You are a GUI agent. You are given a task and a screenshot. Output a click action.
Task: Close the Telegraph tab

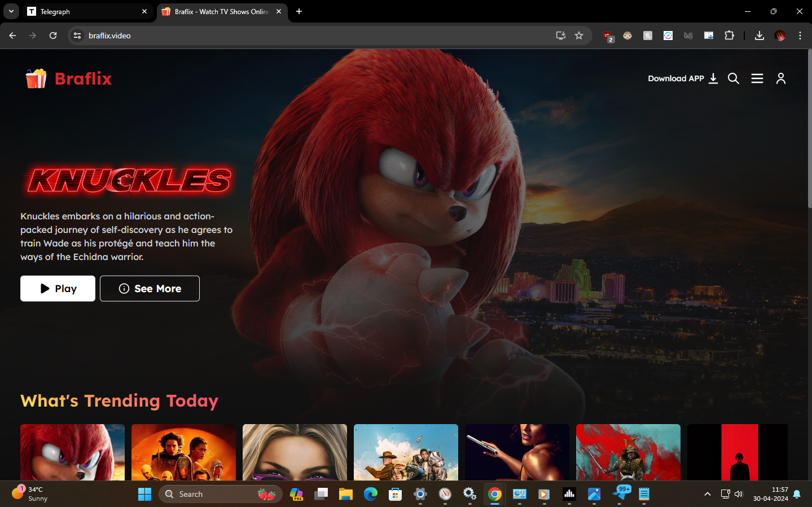coord(144,11)
